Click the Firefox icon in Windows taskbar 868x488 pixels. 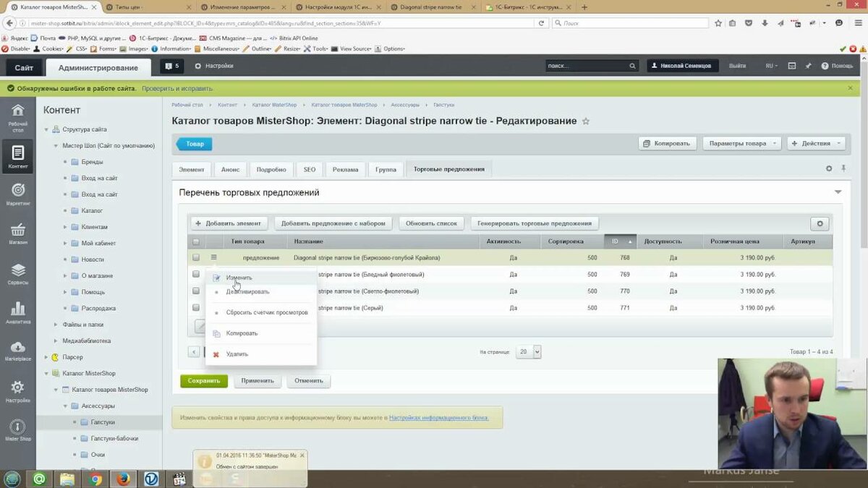[x=124, y=479]
